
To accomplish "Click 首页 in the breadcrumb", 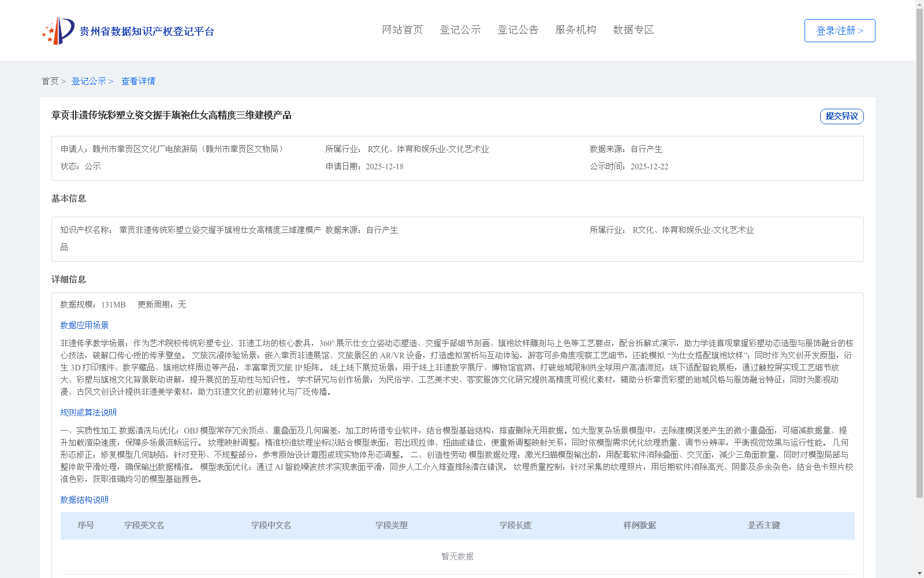I will click(50, 81).
